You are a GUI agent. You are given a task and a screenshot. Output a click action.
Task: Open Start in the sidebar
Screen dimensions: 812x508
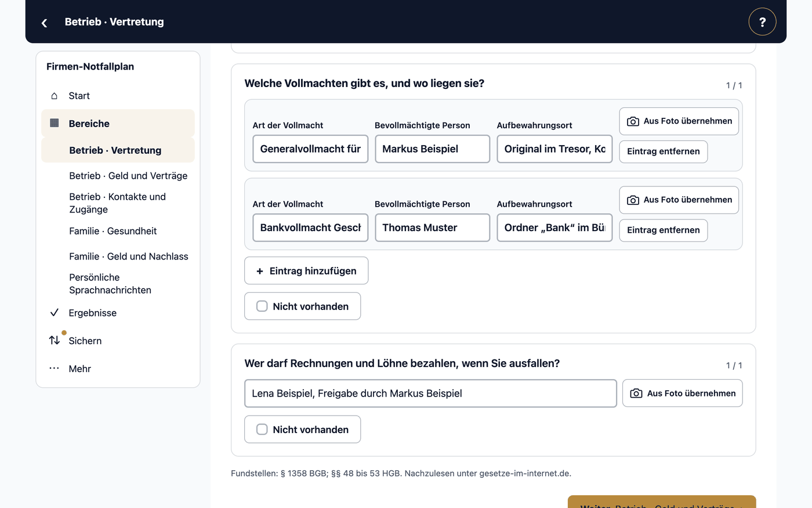click(118, 96)
